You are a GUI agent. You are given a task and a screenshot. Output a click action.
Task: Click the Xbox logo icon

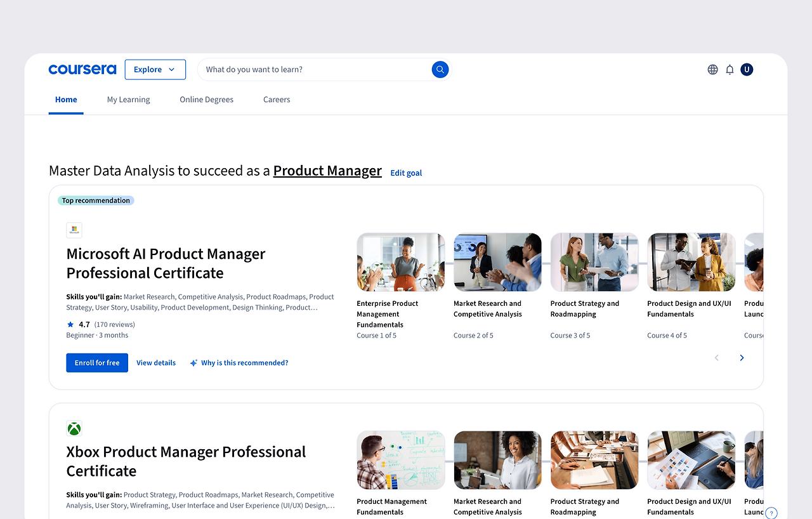(x=74, y=428)
